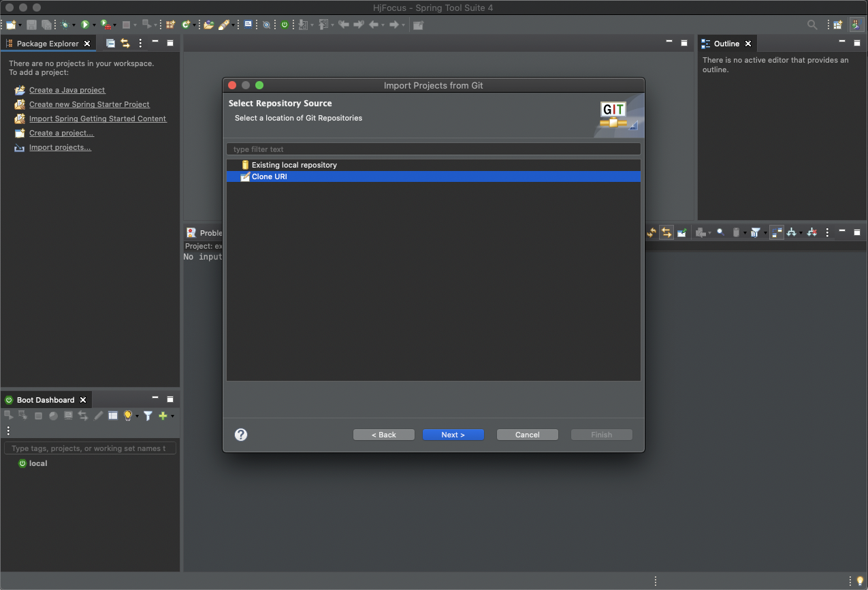Image resolution: width=868 pixels, height=590 pixels.
Task: Toggle the compare mode icon in Git toolbar
Action: point(777,232)
